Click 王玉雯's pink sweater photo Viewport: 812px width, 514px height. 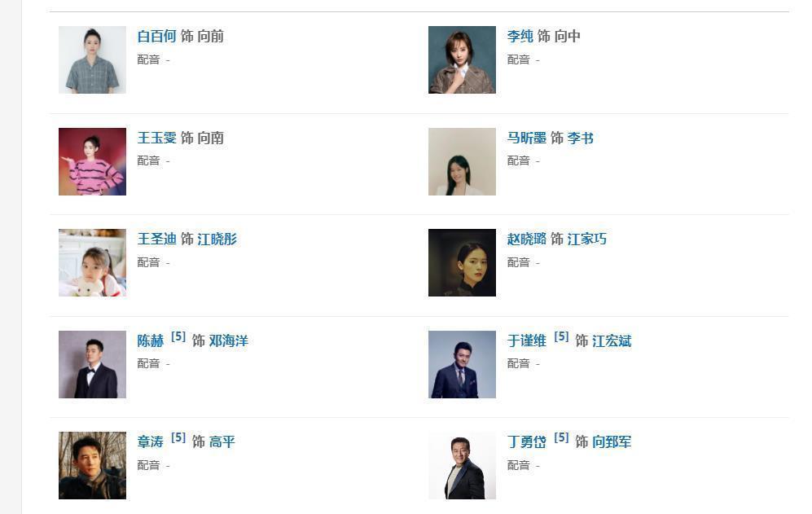[92, 161]
